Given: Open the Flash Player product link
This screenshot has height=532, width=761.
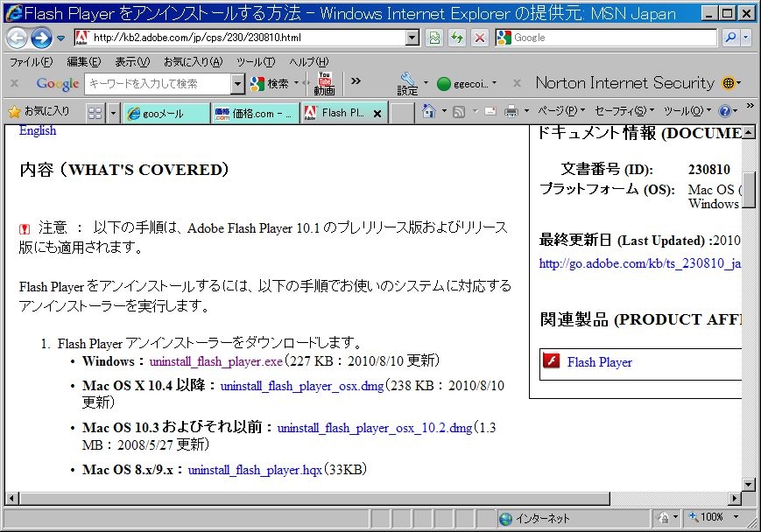Looking at the screenshot, I should click(599, 362).
